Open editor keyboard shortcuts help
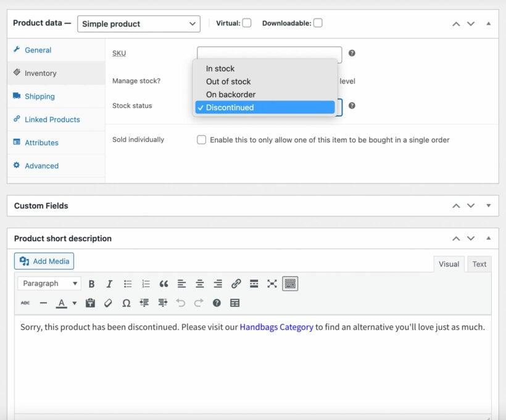 pyautogui.click(x=217, y=303)
